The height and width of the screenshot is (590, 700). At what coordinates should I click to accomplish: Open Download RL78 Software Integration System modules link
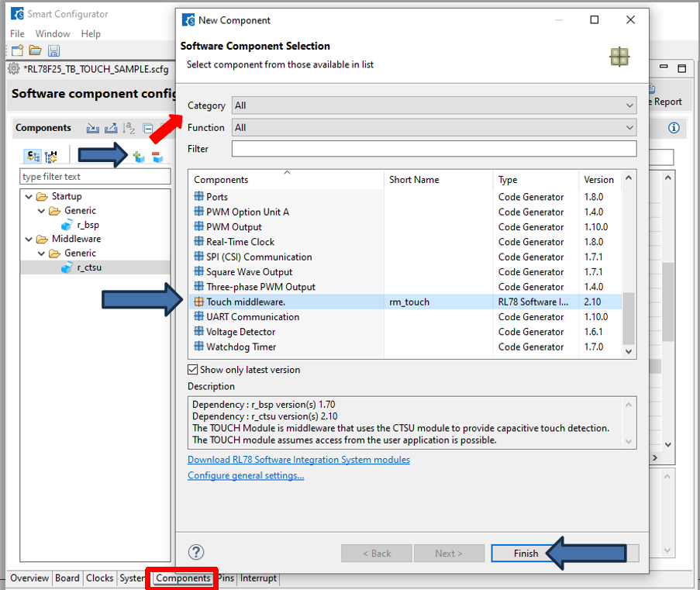click(298, 460)
